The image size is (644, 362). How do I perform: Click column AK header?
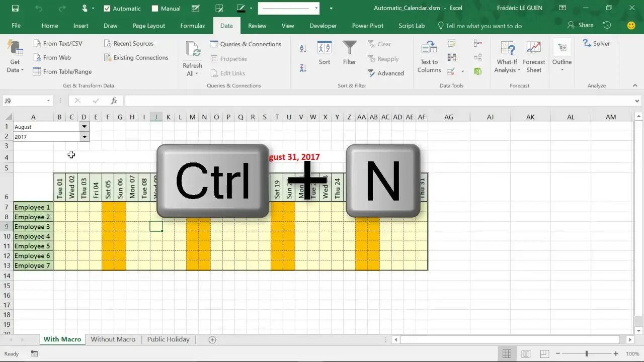[x=530, y=117]
